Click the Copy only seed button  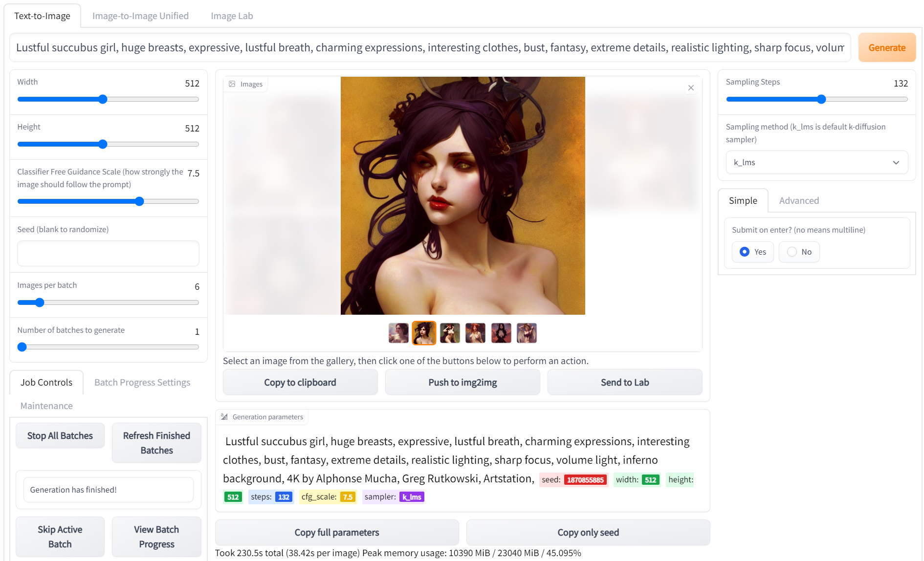pos(588,532)
